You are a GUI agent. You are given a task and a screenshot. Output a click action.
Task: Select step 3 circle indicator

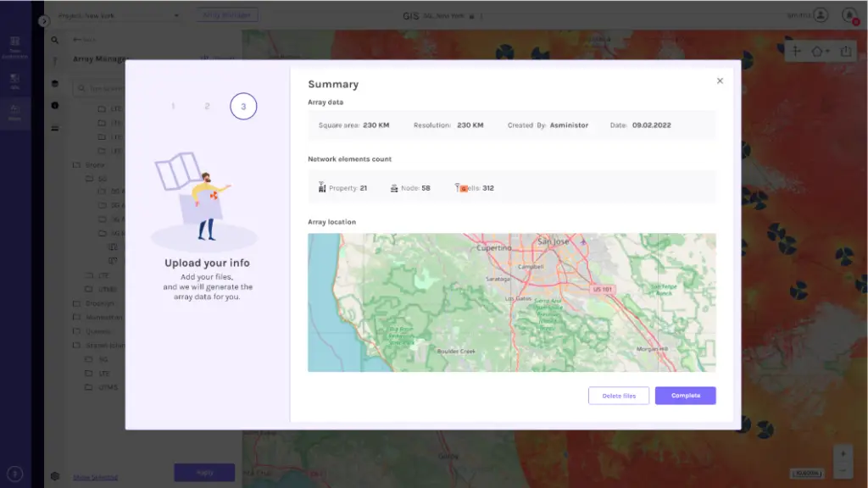pyautogui.click(x=243, y=107)
